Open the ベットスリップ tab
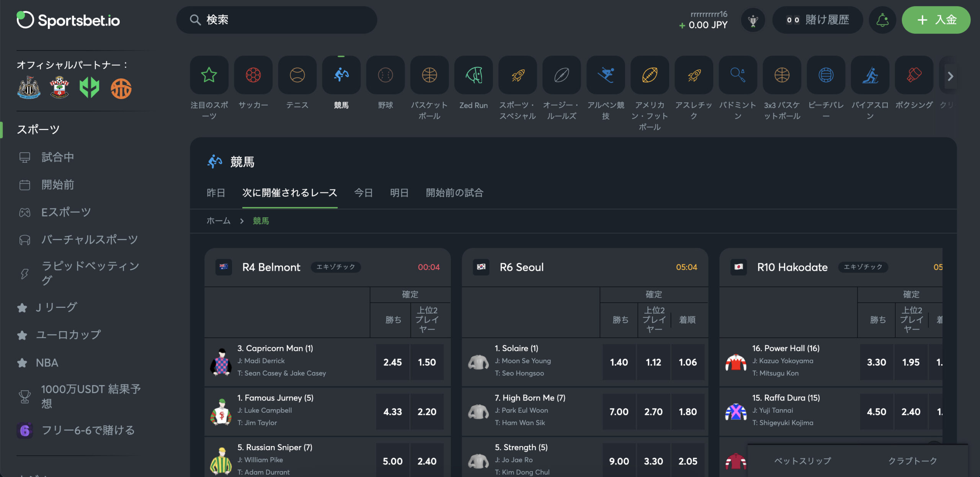Viewport: 980px width, 477px height. point(803,461)
